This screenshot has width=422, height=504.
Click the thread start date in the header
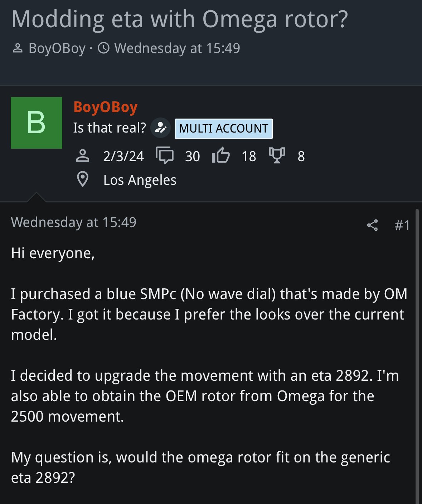pyautogui.click(x=177, y=48)
